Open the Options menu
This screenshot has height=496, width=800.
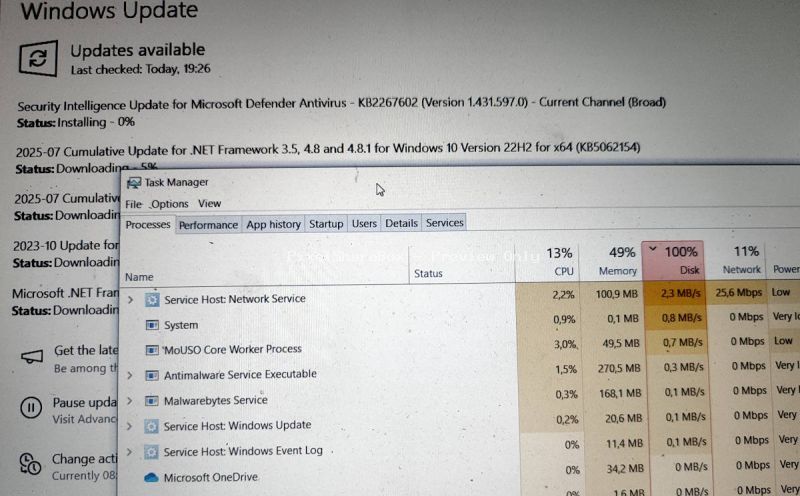point(170,204)
